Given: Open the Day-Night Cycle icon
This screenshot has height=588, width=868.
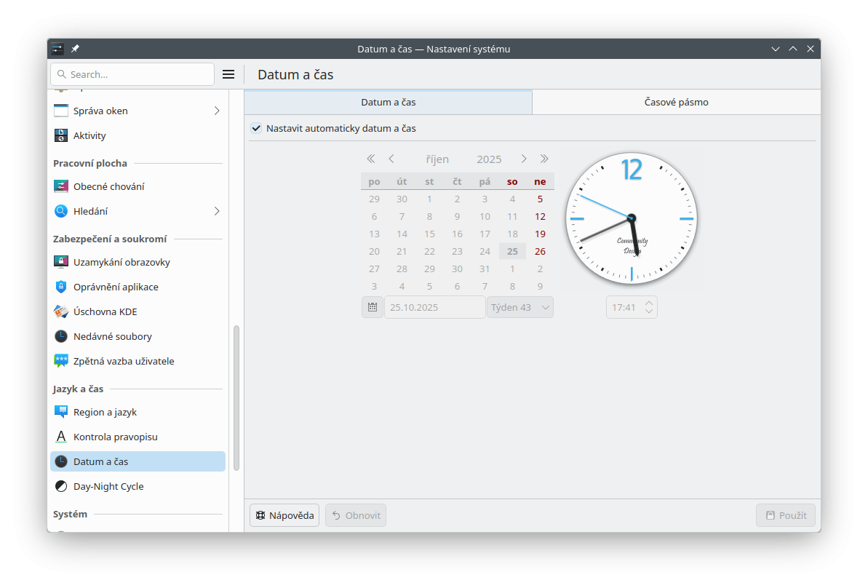Looking at the screenshot, I should [x=61, y=486].
